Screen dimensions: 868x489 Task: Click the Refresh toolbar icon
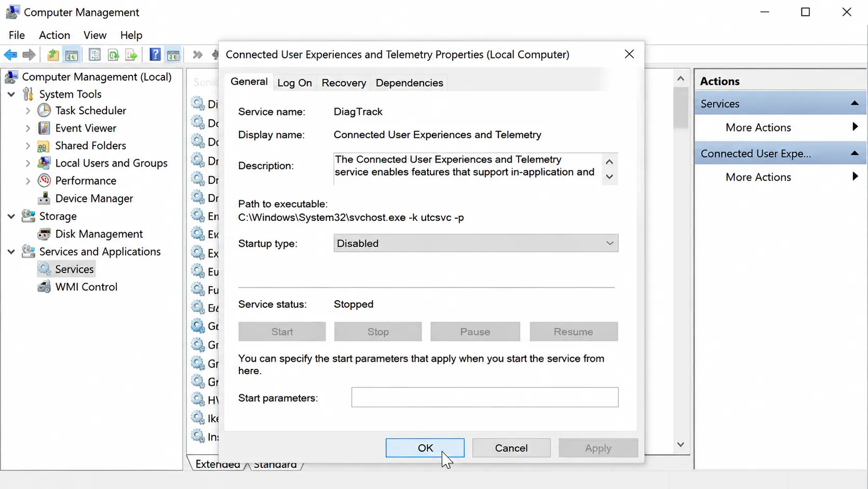click(113, 55)
